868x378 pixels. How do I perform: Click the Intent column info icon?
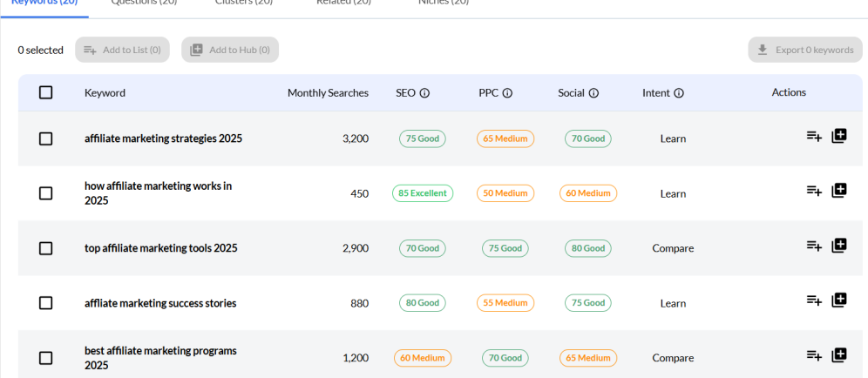679,93
